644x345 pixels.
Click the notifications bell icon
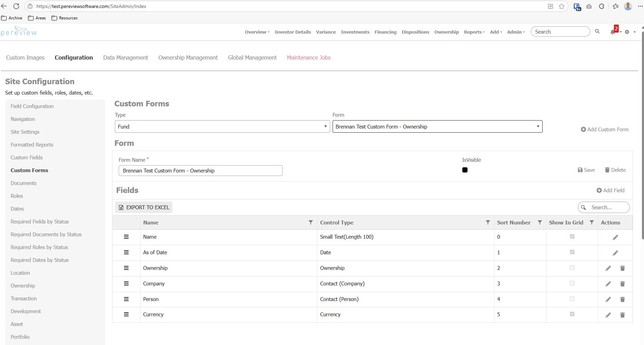coord(613,32)
